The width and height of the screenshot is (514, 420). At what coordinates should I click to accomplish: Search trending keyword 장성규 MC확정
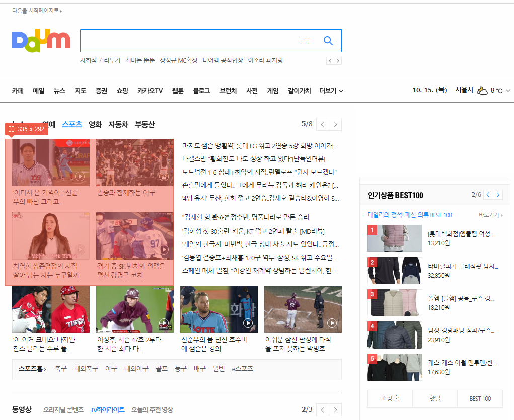tap(178, 60)
